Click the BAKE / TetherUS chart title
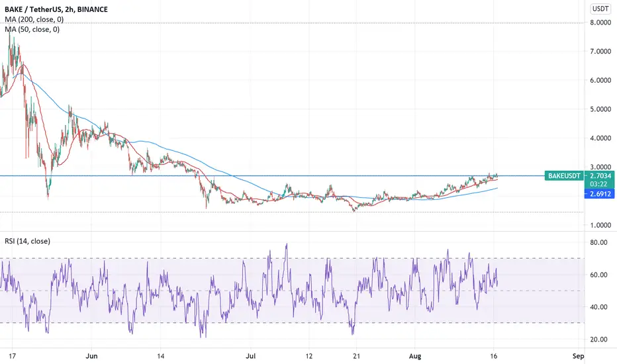Screen dimensions: 617x364 click(x=56, y=9)
